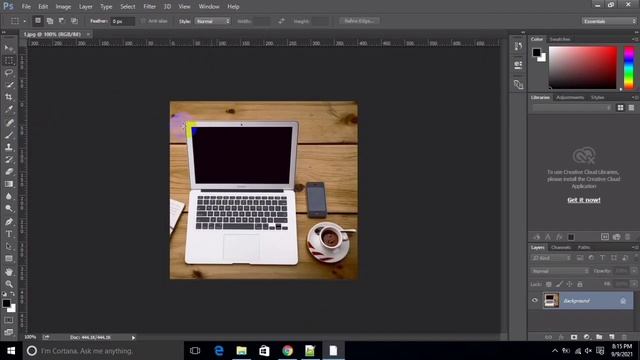
Task: Choose Intersect with Selection mode
Action: coord(74,21)
